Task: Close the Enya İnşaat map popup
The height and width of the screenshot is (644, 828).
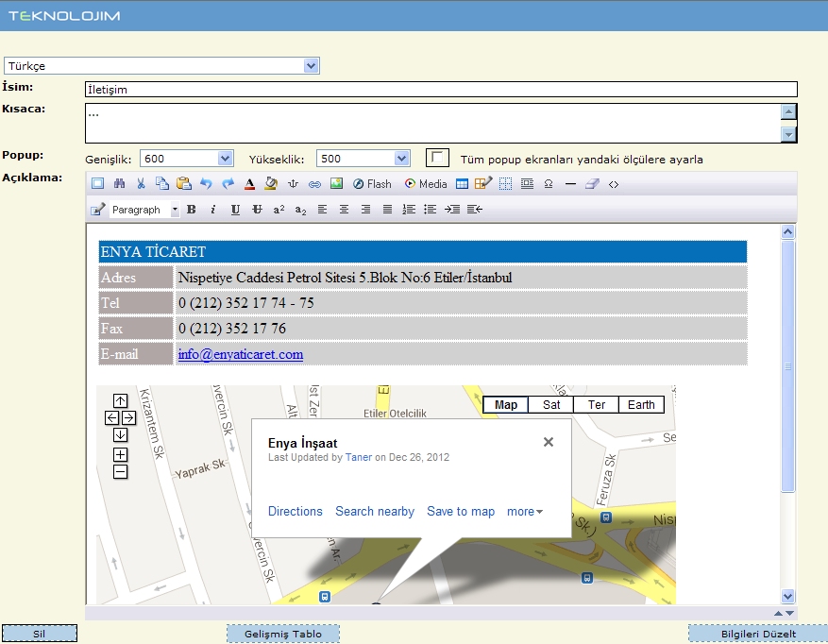Action: pos(549,442)
